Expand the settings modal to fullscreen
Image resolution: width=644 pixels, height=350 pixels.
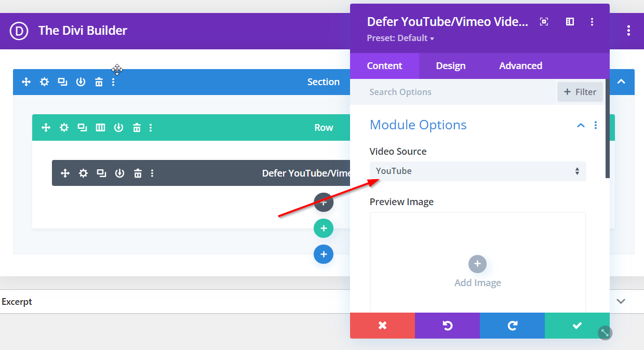pyautogui.click(x=543, y=21)
